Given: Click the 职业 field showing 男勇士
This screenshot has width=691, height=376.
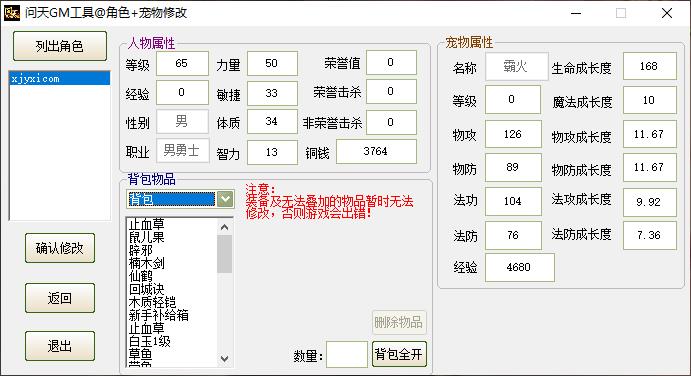Looking at the screenshot, I should (182, 151).
